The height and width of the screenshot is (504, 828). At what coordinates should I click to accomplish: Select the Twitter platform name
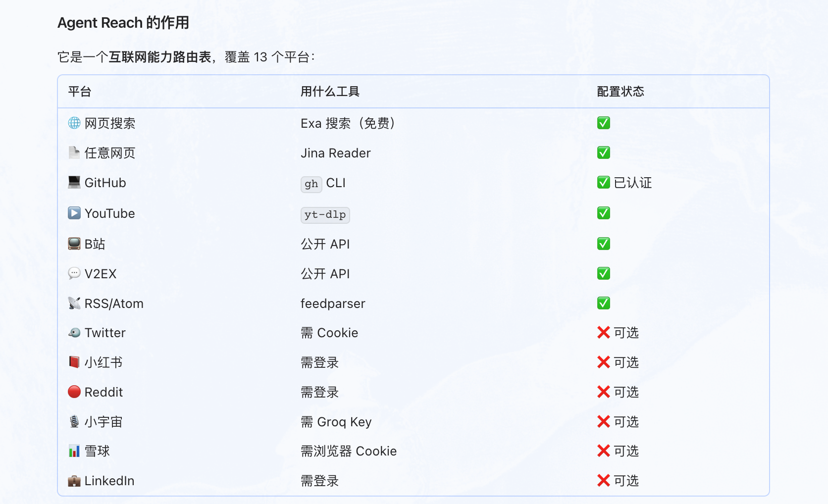(x=105, y=333)
